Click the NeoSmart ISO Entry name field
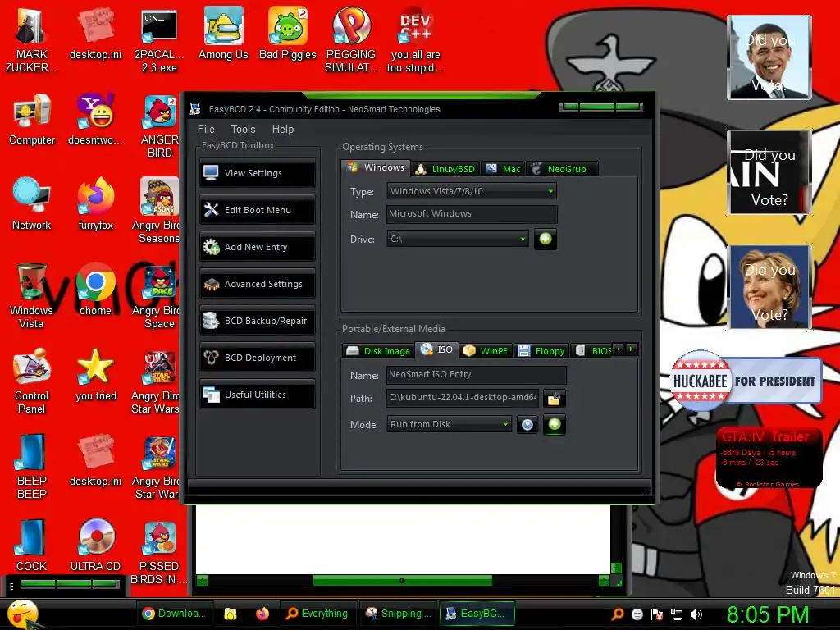 477,375
